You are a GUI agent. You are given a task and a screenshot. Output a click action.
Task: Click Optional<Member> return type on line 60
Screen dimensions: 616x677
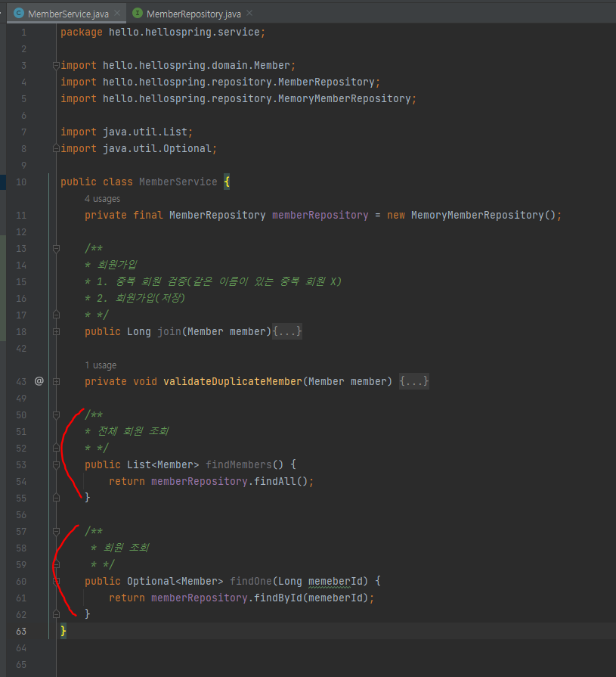[x=175, y=581]
